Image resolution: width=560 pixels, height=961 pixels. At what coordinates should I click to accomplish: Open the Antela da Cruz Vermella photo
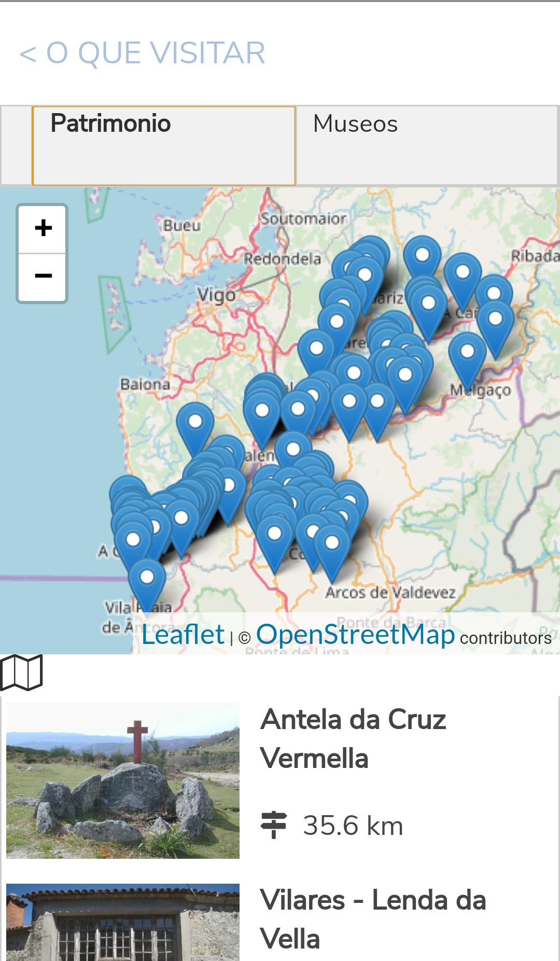coord(123,780)
